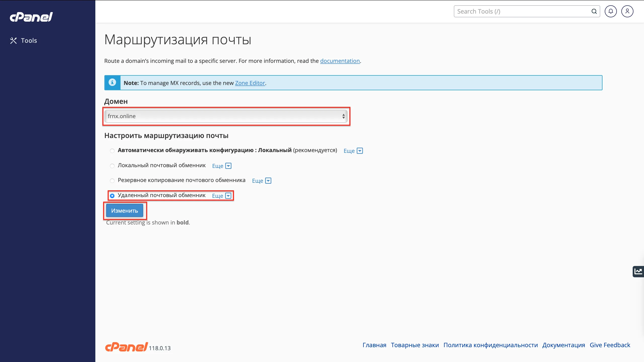Screen dimensions: 644x362
Task: Click the orange cPanel footer logo
Action: tap(127, 347)
